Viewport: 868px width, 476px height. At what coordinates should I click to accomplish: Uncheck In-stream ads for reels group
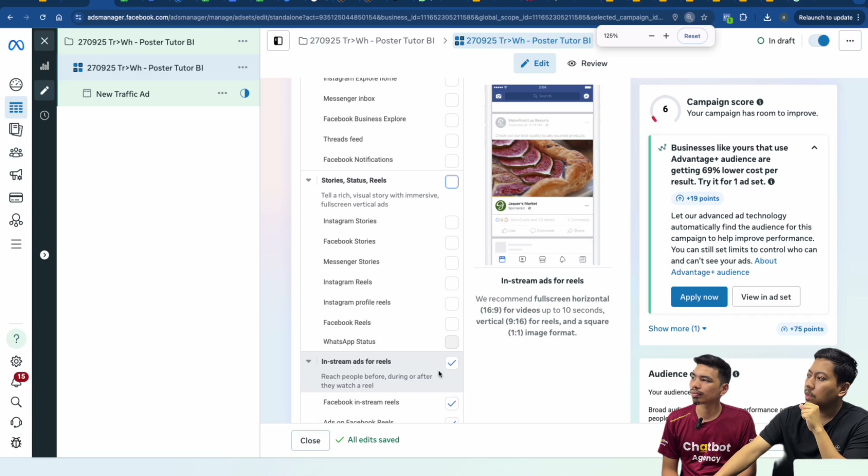pos(452,363)
